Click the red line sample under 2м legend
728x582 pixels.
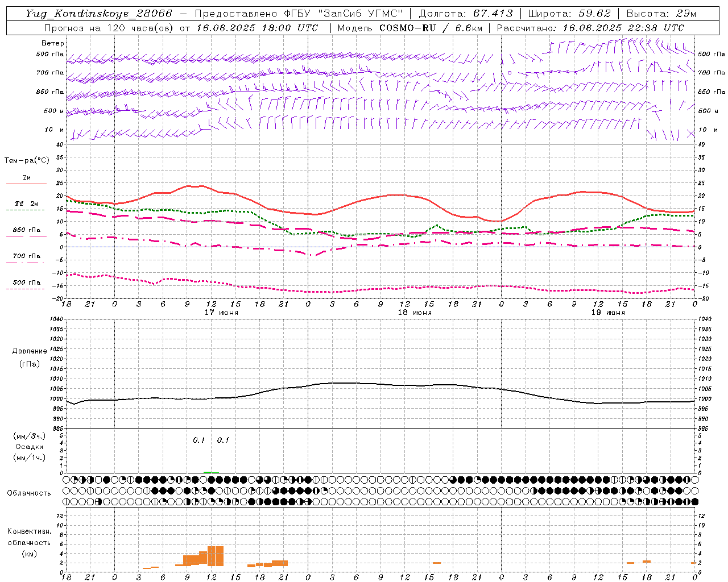[x=27, y=184]
